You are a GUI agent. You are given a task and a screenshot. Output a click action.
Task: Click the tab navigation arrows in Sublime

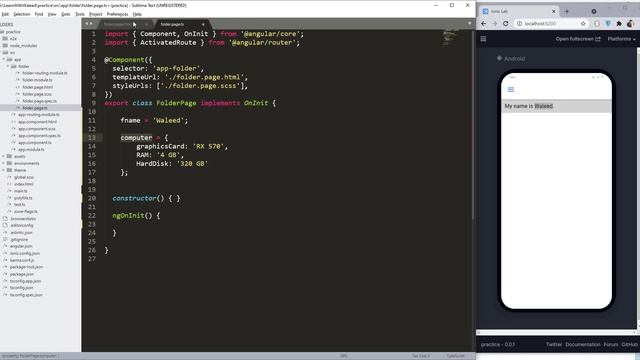click(88, 24)
